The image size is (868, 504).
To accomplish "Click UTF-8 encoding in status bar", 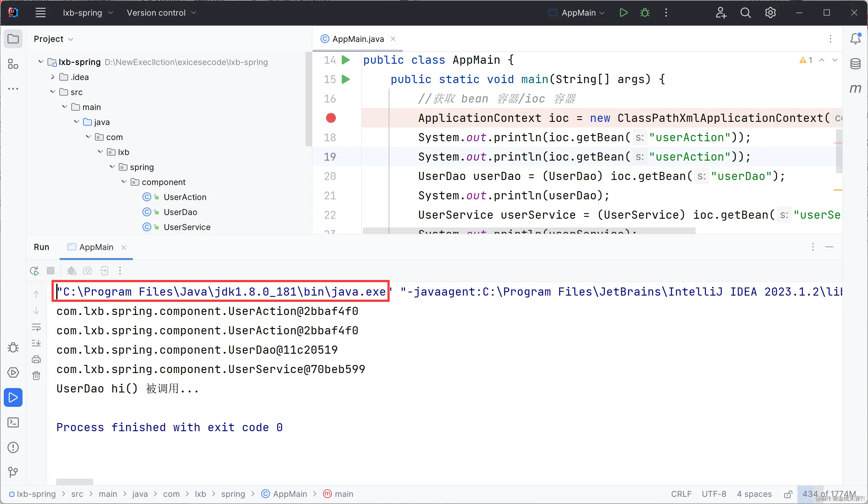I will pos(714,494).
